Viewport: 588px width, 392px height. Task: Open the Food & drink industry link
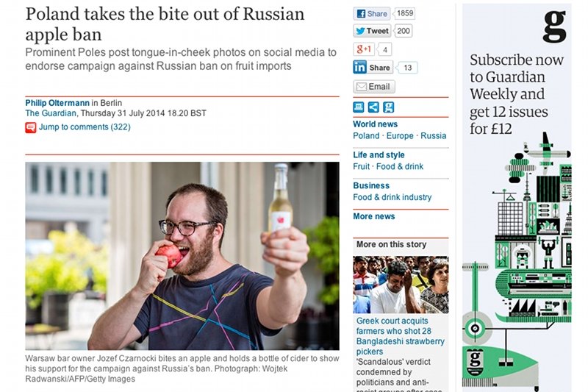point(392,197)
